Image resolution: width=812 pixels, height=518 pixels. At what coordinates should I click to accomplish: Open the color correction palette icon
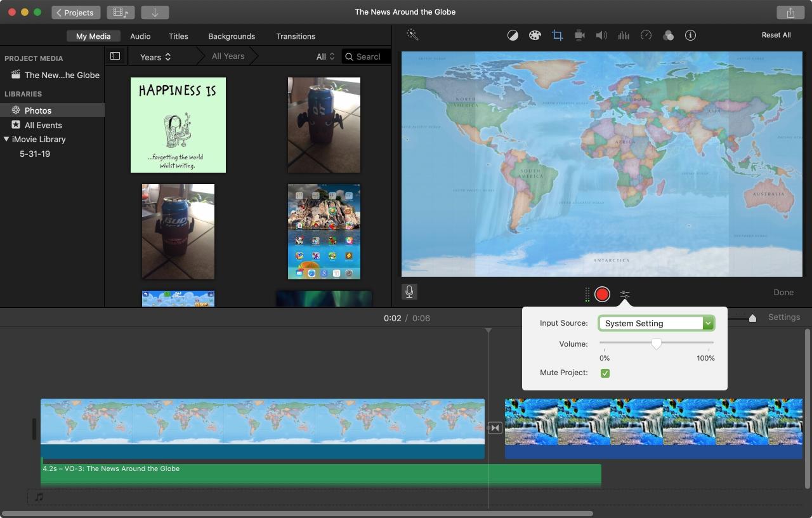(535, 36)
